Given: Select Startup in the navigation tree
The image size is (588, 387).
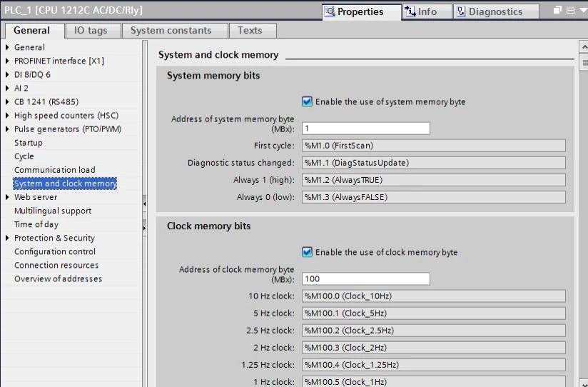Looking at the screenshot, I should (x=29, y=143).
